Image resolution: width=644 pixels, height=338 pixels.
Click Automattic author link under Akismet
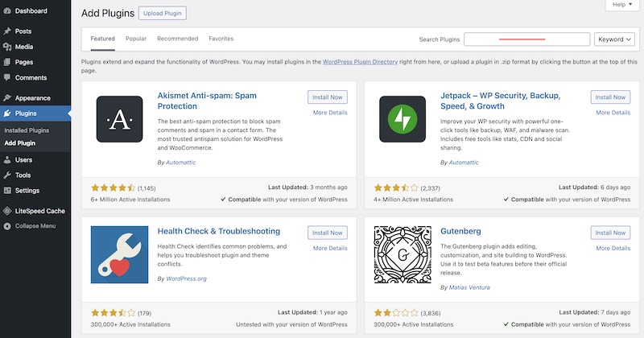[x=180, y=163]
